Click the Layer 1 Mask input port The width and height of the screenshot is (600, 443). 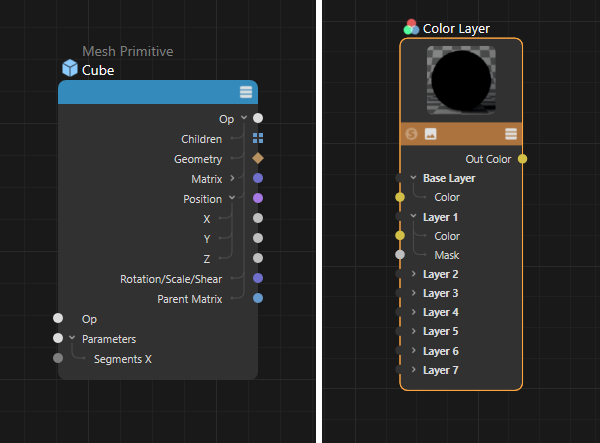tap(400, 255)
